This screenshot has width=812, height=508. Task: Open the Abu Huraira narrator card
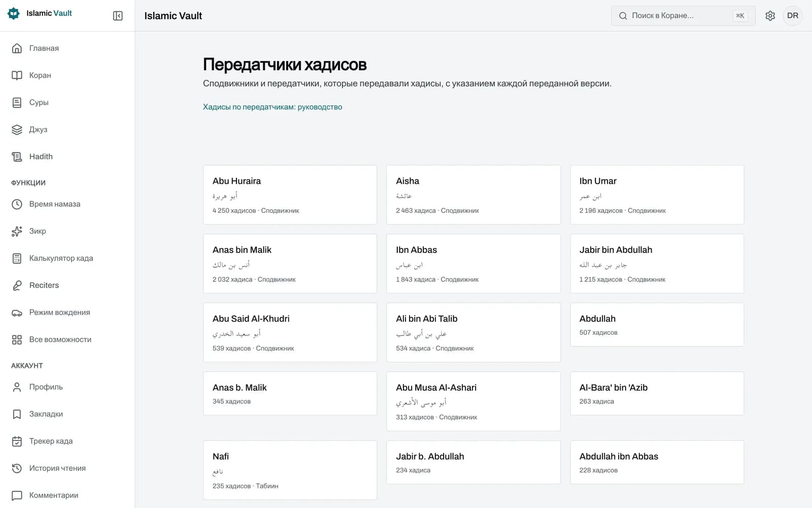[290, 195]
